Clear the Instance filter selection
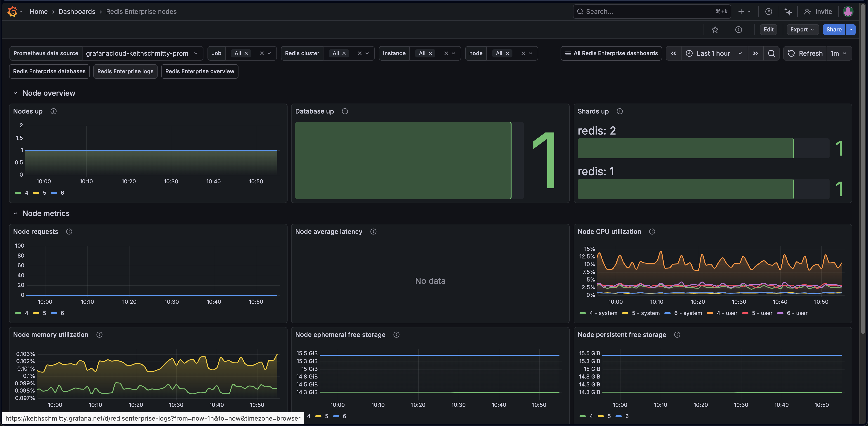868x426 pixels. (x=446, y=53)
